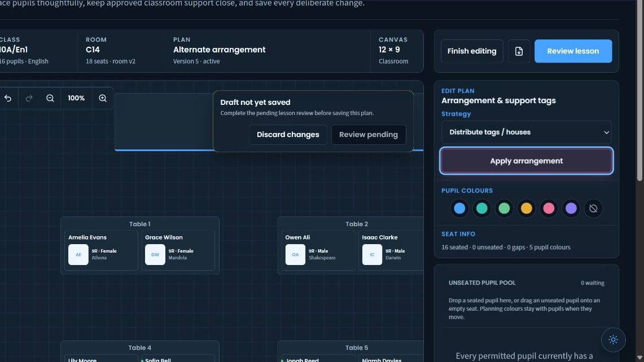Click the Review pending button
This screenshot has height=362, width=644.
(x=369, y=135)
